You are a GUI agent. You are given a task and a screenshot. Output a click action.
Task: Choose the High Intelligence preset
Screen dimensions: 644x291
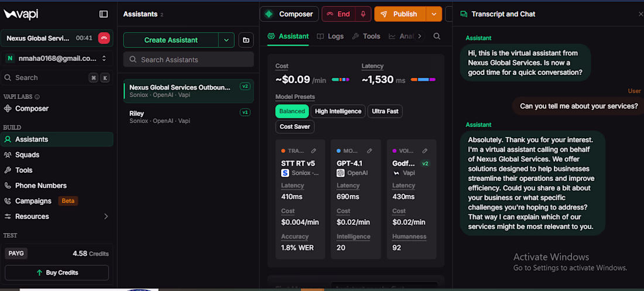(x=338, y=111)
